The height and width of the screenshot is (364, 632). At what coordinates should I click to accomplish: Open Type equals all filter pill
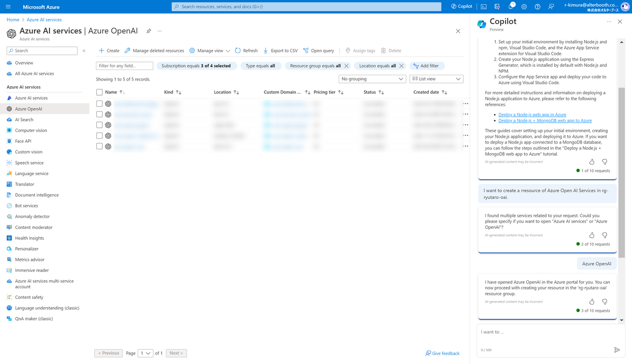[x=260, y=66]
